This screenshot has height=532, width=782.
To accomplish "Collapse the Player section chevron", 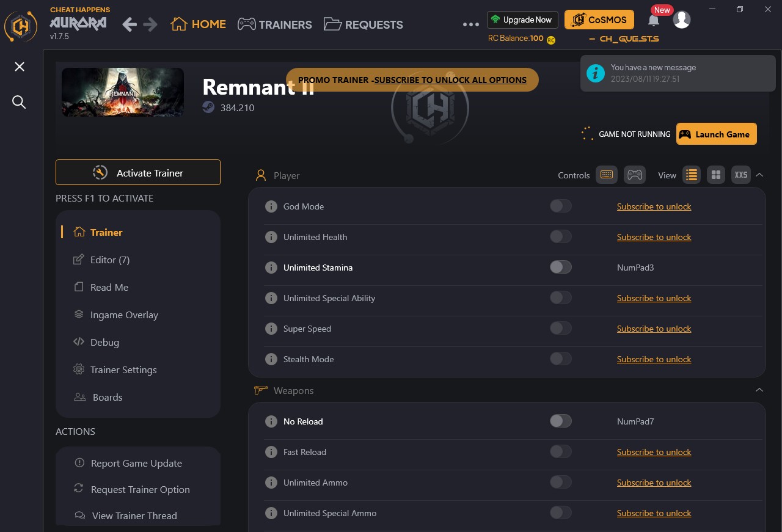I will pyautogui.click(x=759, y=175).
